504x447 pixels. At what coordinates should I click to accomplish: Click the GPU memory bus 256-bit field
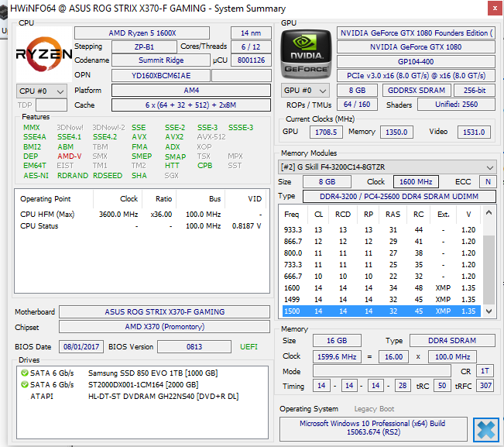475,91
